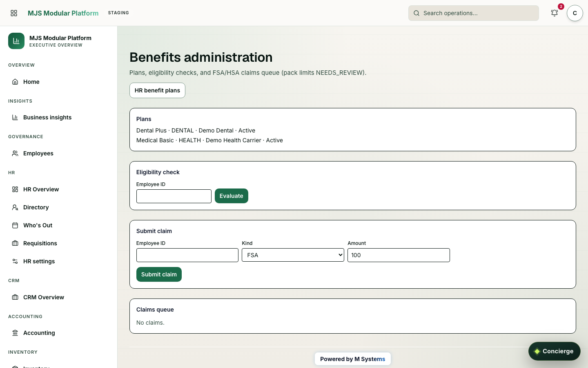Click the Submit claim button
This screenshot has width=588, height=368.
point(159,274)
